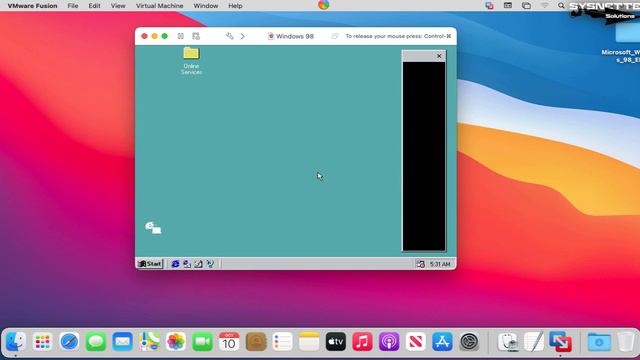
Task: Select the white shortcut icon on desktop
Action: (153, 228)
